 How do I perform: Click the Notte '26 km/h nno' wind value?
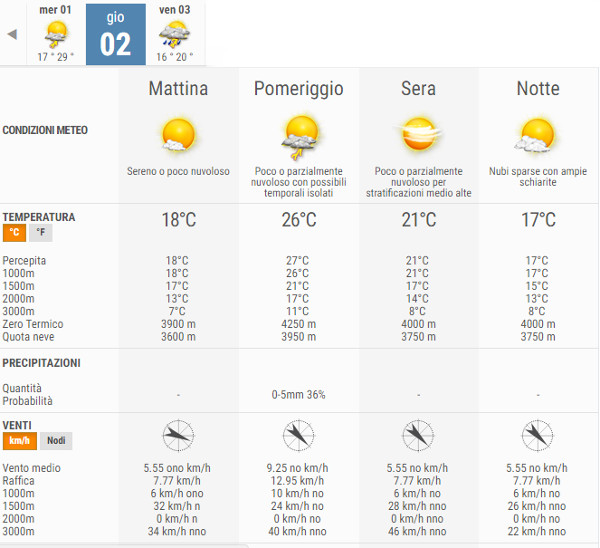tap(537, 506)
